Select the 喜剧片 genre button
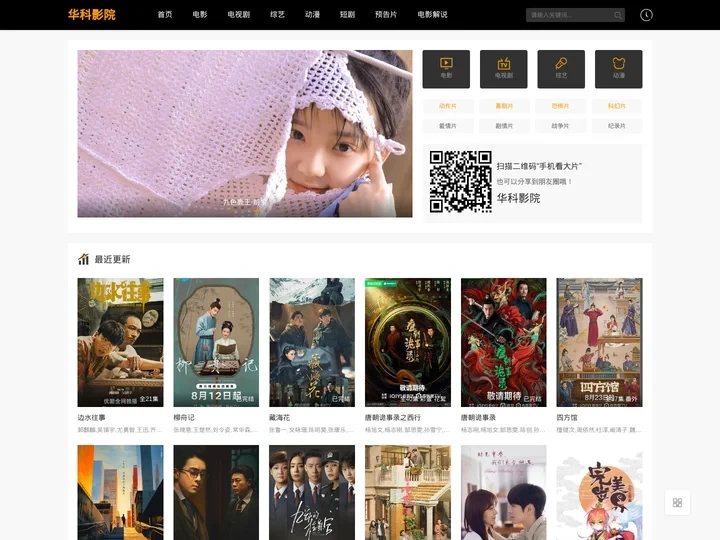 pos(504,106)
